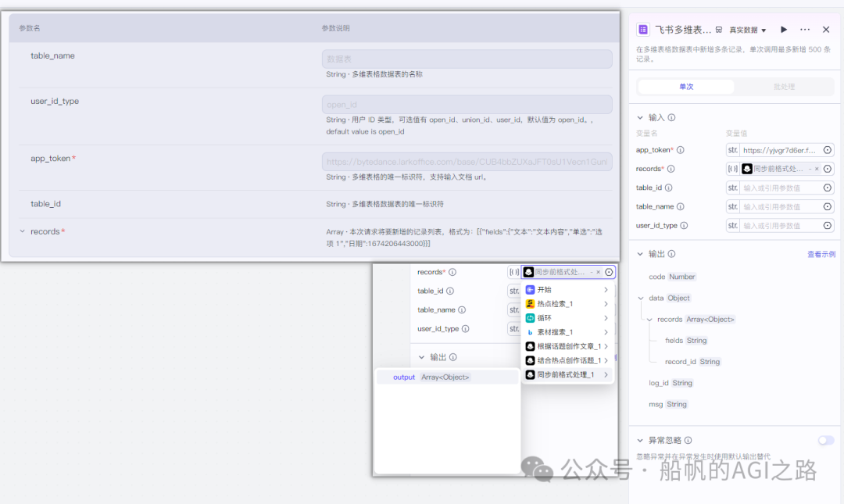Click info icon beside records in config panel
The image size is (844, 504).
coord(671,169)
